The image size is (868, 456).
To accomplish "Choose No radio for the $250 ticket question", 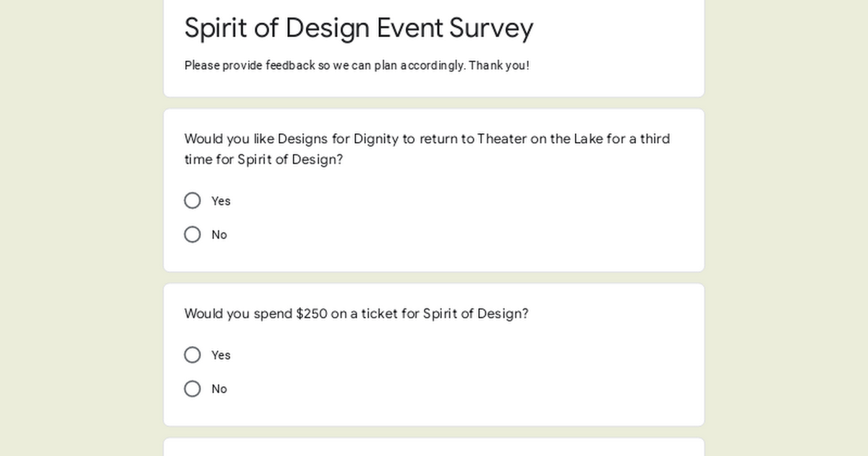I will click(x=192, y=389).
